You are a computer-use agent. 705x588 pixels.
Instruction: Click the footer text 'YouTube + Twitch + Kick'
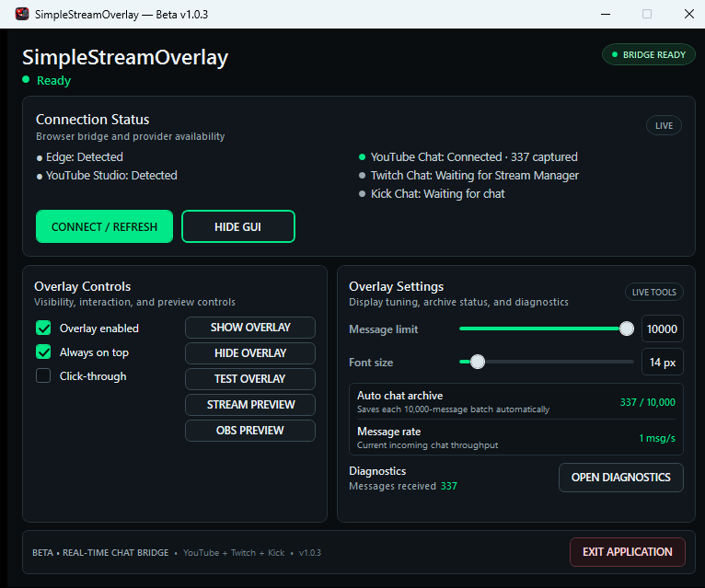click(x=234, y=553)
